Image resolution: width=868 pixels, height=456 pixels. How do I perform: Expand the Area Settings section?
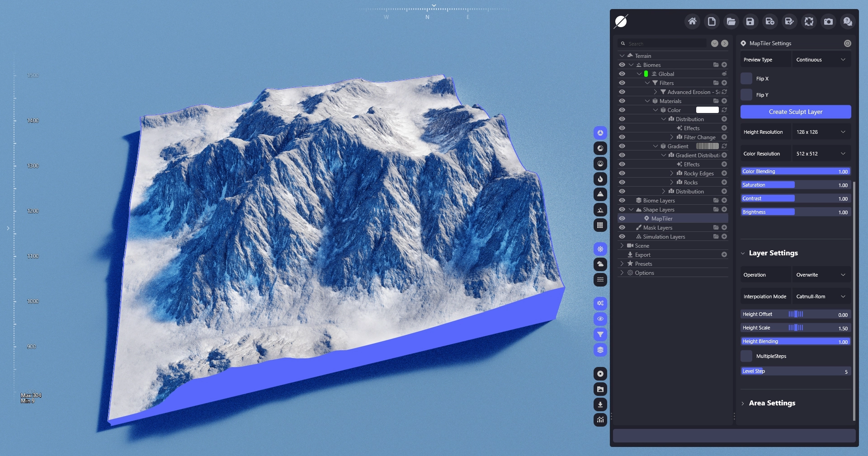772,403
